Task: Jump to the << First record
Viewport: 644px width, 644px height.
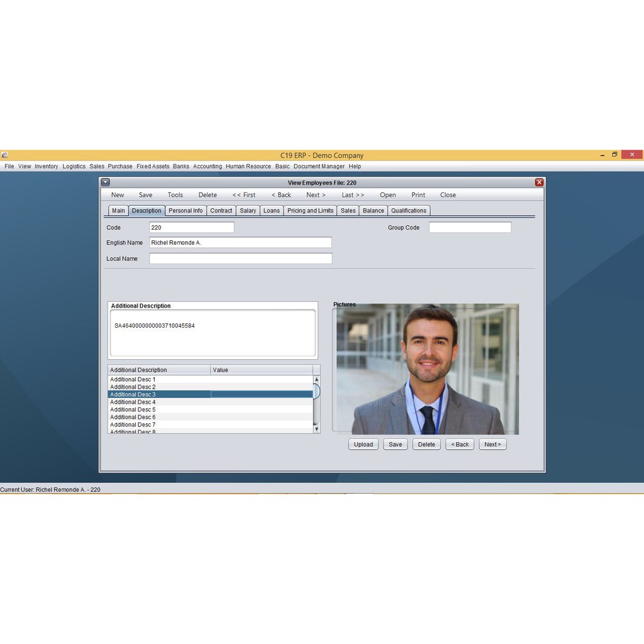Action: coord(243,195)
